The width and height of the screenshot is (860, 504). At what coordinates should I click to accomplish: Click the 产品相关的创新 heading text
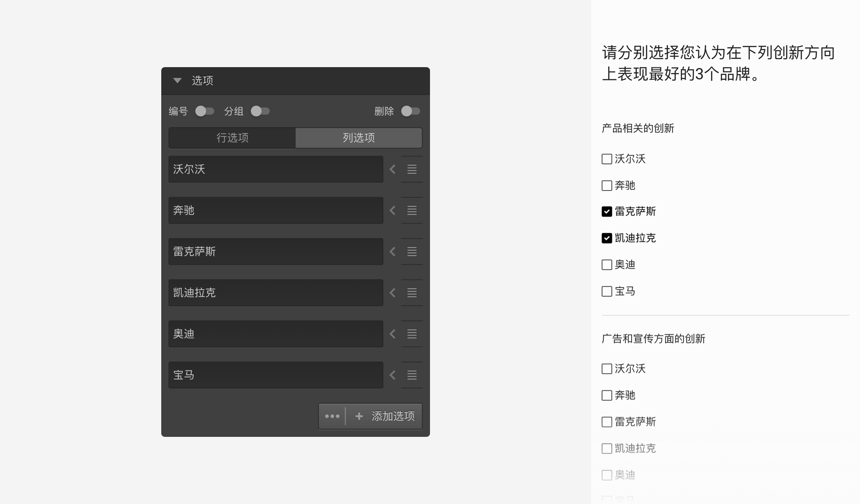click(x=638, y=128)
